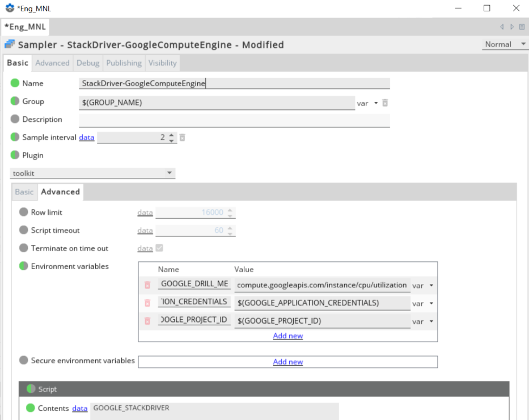This screenshot has height=420, width=529.
Task: Switch to the *Eng_MNL document tab
Action: pos(25,27)
